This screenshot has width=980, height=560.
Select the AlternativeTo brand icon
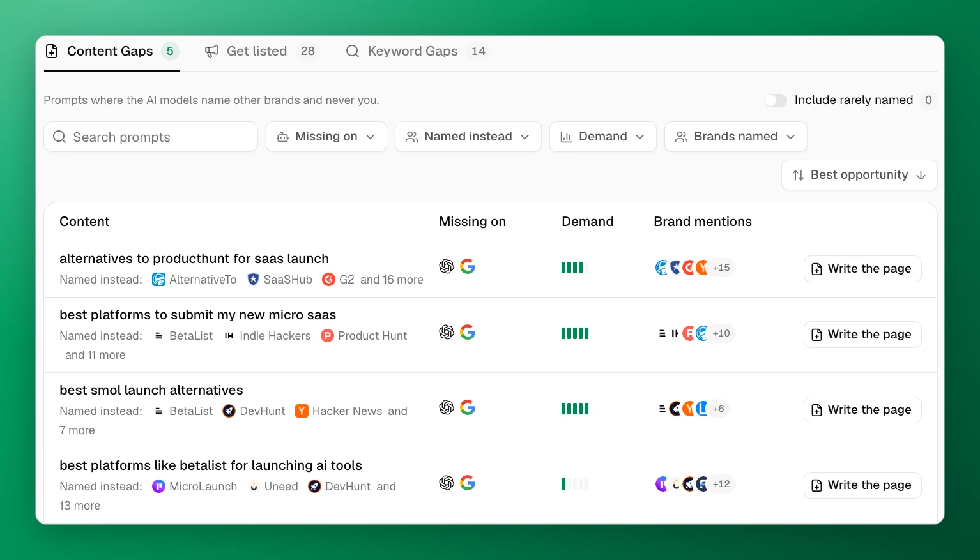coord(158,280)
